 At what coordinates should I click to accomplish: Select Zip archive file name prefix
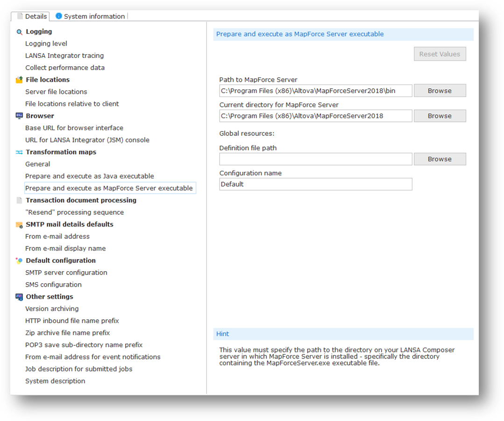(x=68, y=333)
